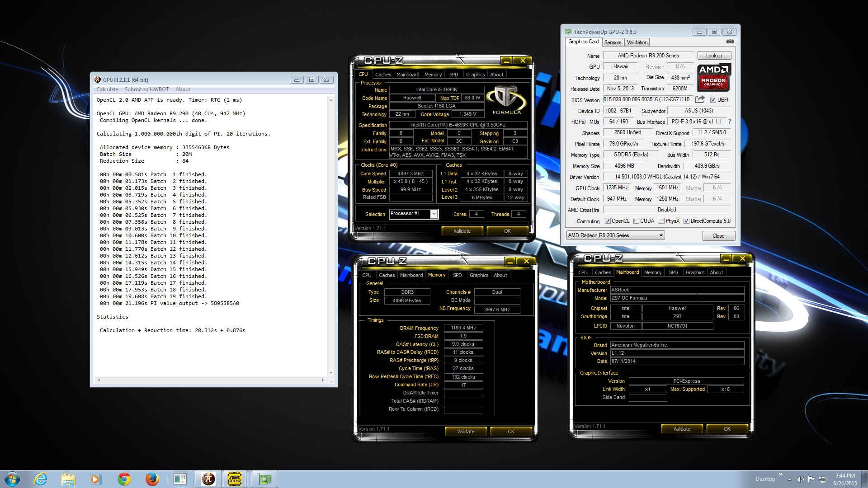Open Internet Explorer from the taskbar
868x488 pixels.
click(41, 479)
